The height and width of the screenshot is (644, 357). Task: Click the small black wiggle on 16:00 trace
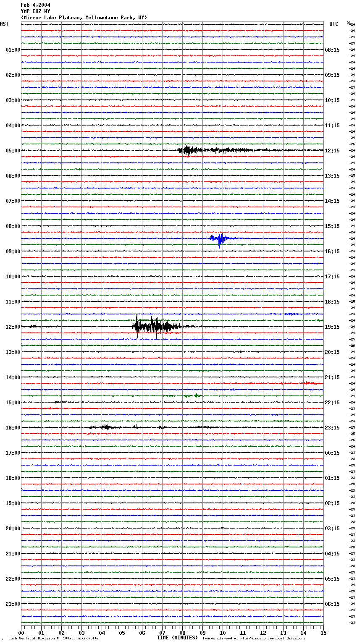[105, 427]
